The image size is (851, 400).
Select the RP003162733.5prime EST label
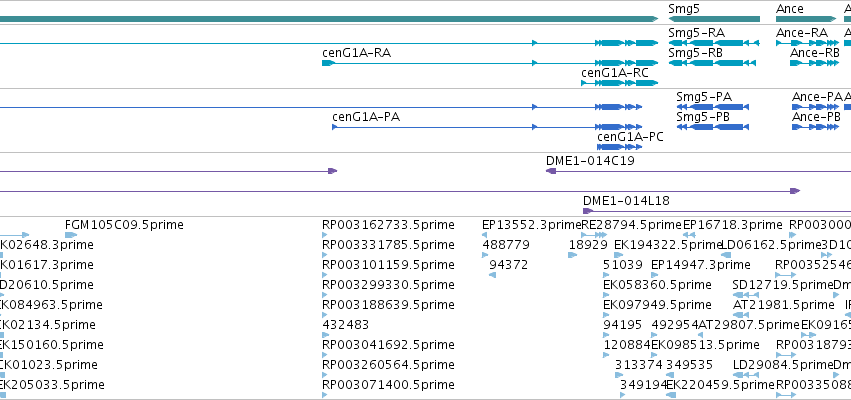(388, 225)
